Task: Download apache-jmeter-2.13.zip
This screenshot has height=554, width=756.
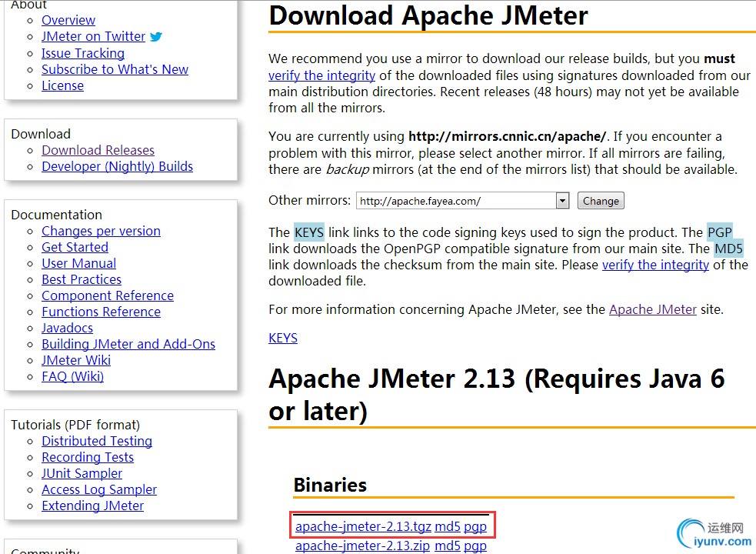Action: coord(362,546)
